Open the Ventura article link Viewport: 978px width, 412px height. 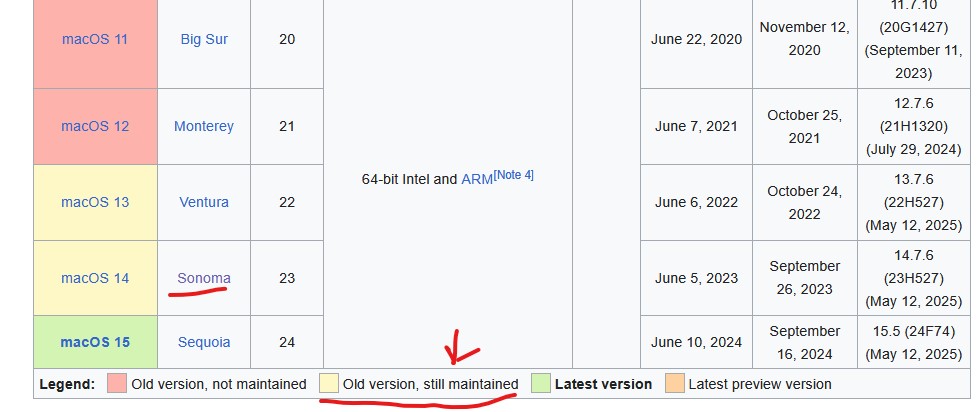(x=204, y=202)
